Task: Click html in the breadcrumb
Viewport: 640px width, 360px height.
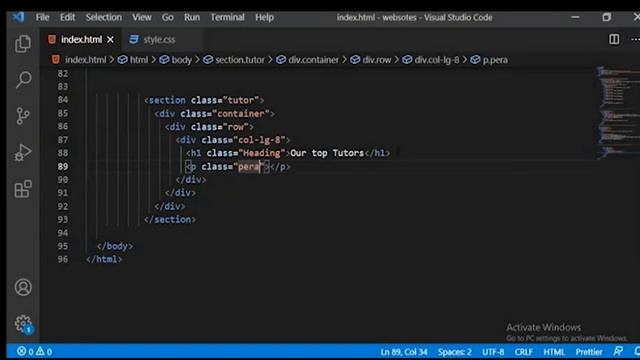Action: point(139,60)
